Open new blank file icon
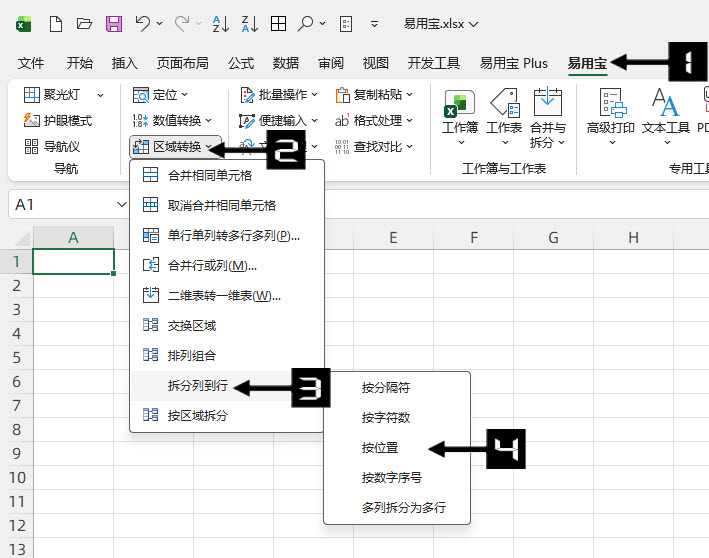Screen dimensions: 709x558 coord(56,23)
